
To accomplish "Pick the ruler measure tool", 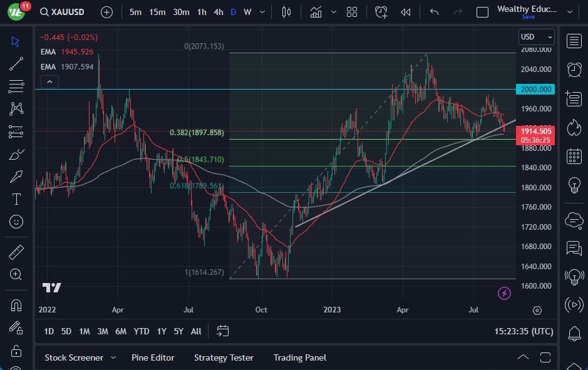I will pos(16,252).
